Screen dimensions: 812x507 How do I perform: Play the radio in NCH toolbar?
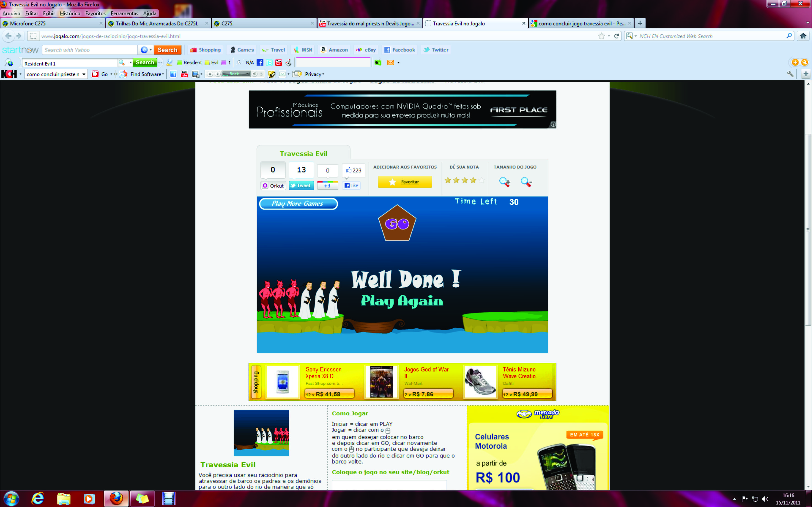tap(218, 74)
